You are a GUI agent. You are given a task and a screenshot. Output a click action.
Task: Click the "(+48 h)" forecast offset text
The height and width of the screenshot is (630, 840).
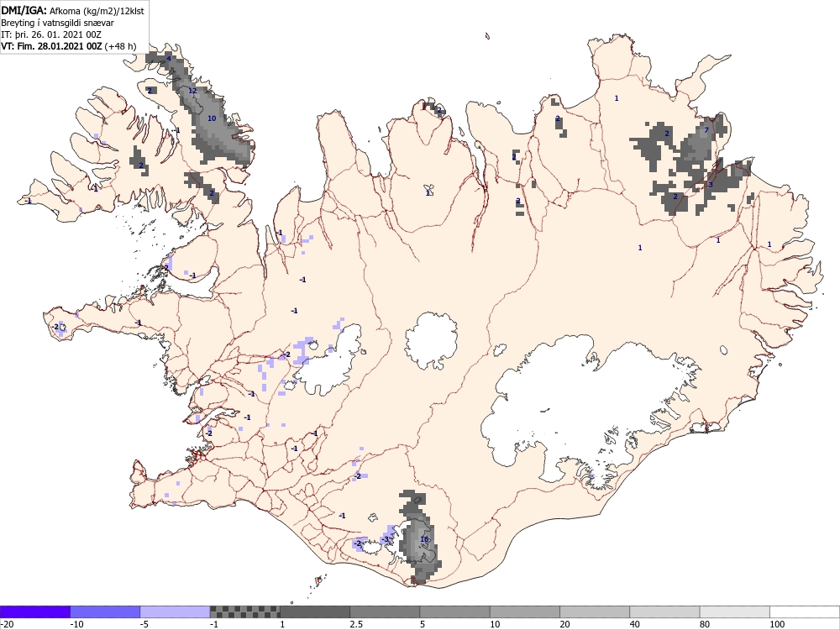tap(120, 46)
